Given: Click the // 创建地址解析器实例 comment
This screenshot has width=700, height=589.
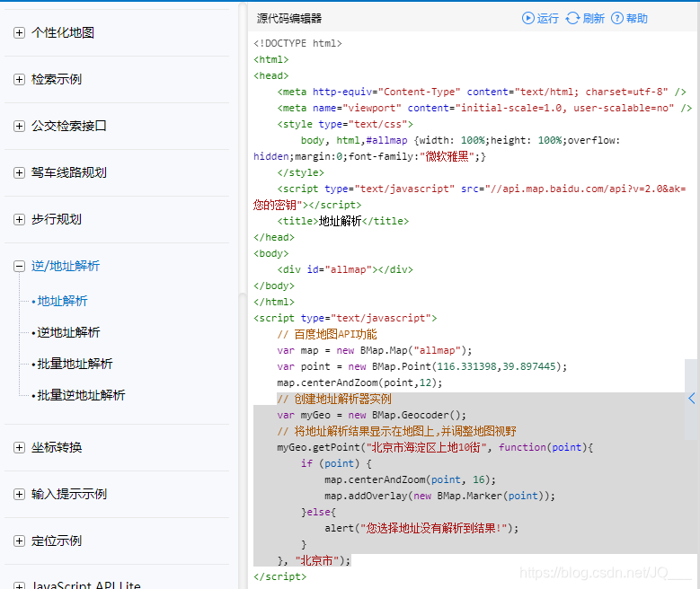Looking at the screenshot, I should coord(334,399).
